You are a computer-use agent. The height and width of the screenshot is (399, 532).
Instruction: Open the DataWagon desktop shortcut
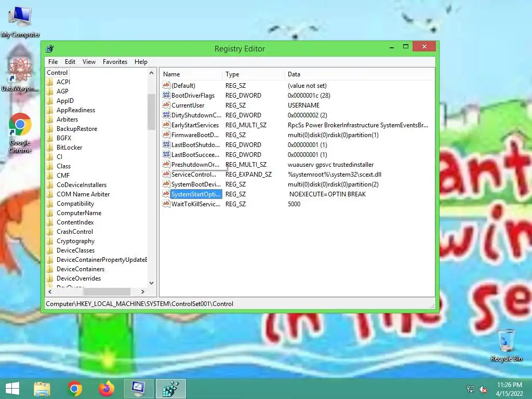[x=20, y=75]
